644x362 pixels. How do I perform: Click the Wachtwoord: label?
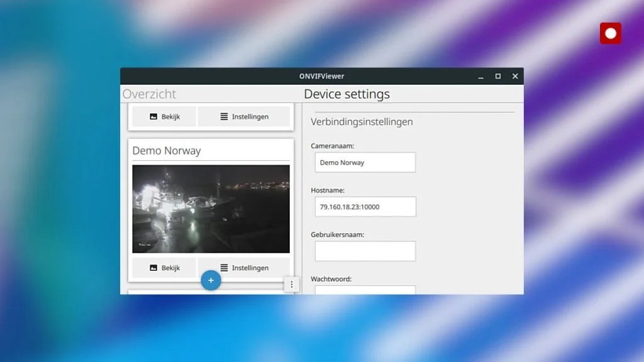(331, 279)
